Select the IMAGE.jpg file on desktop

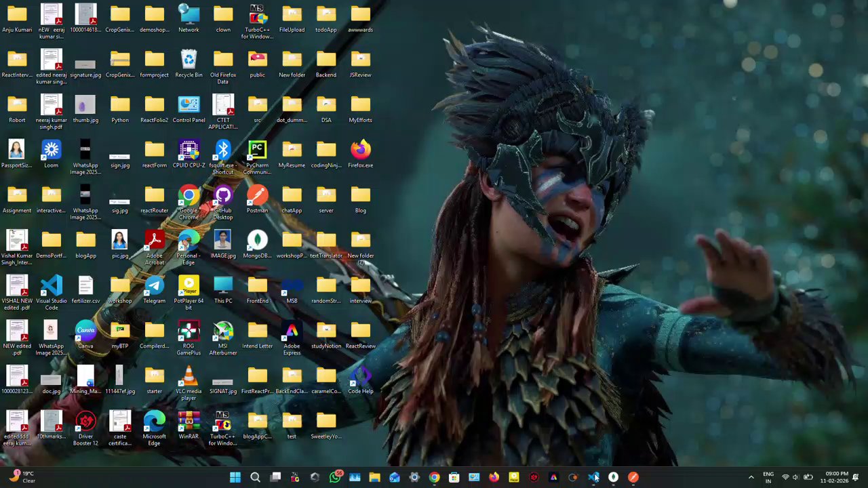223,244
